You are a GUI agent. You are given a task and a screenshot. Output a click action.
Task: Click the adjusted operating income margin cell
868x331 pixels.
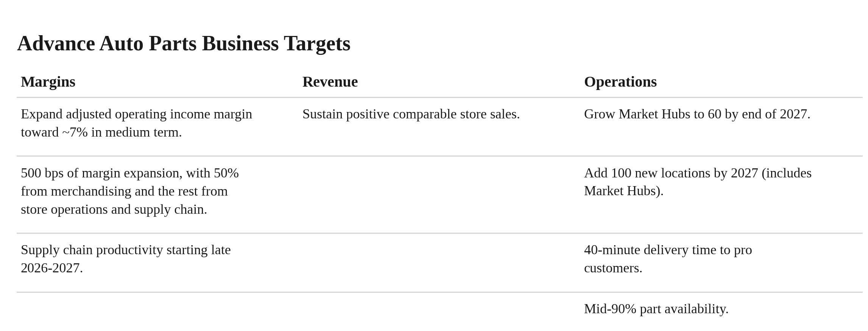(x=157, y=127)
